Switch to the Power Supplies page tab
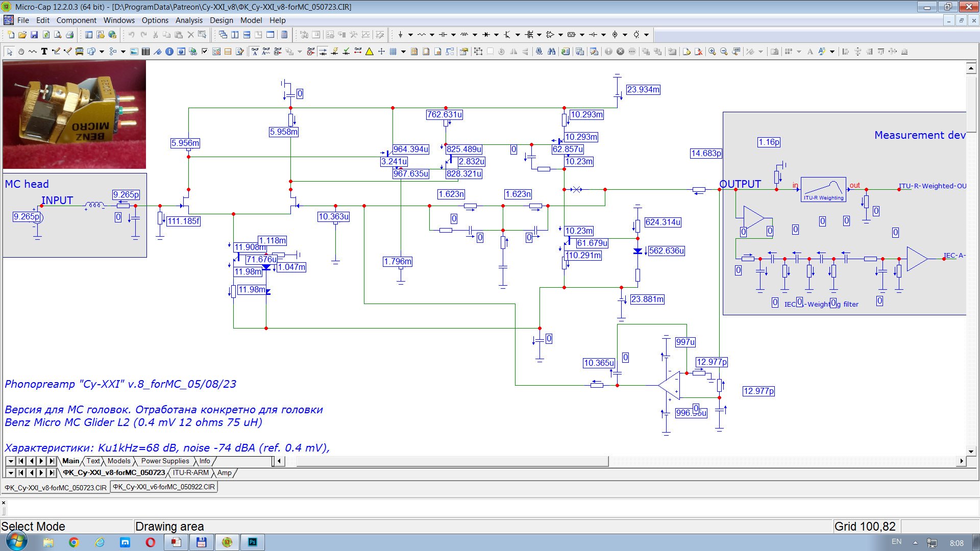This screenshot has width=980, height=551. 165,461
